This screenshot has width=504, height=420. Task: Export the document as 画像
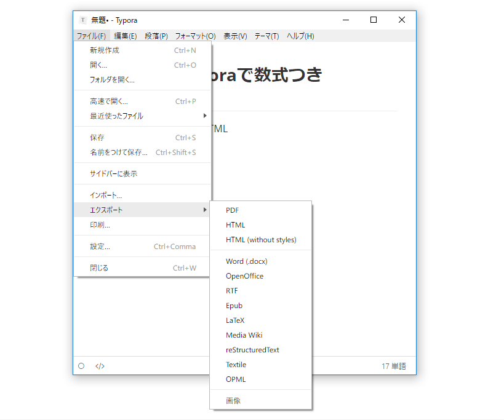coord(233,400)
